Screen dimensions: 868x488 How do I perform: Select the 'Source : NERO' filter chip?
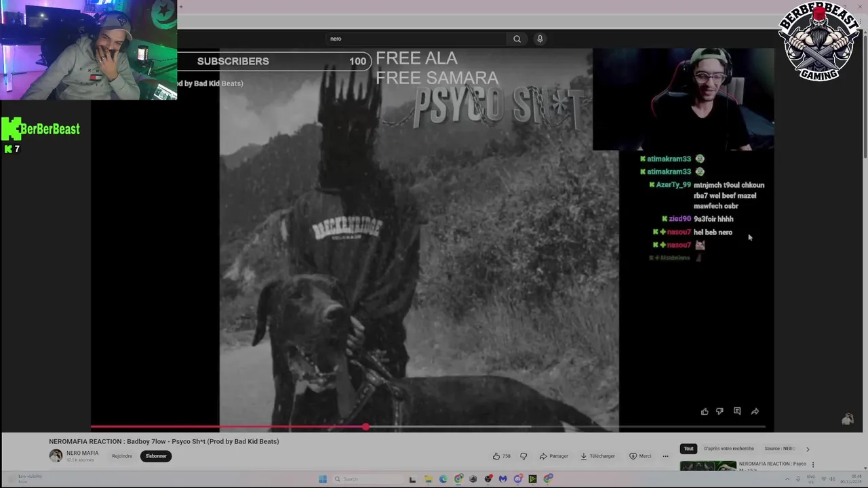780,449
